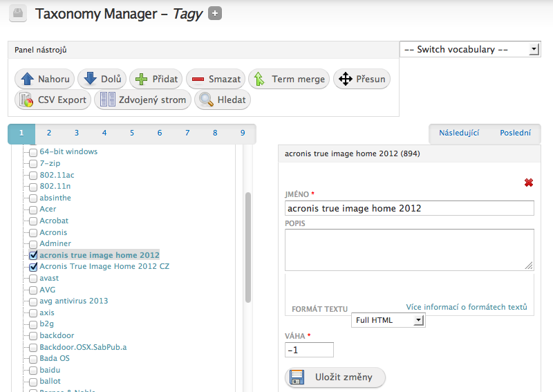This screenshot has height=392, width=553.
Task: Open the Term merge tool
Action: click(x=289, y=79)
